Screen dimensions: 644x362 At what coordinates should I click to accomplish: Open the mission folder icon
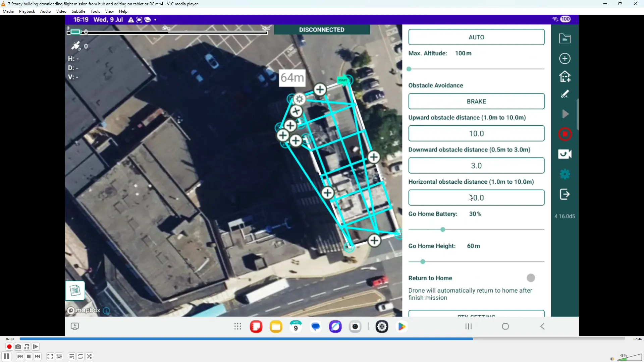[565, 38]
